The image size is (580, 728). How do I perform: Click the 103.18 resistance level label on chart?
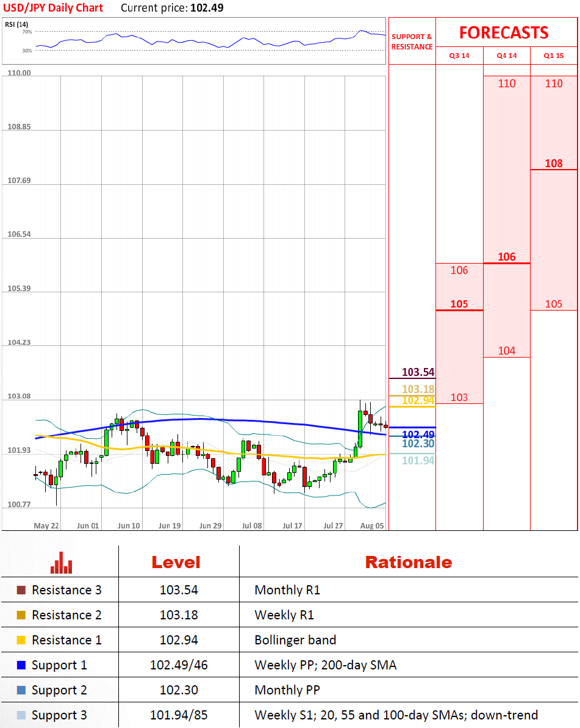(418, 389)
